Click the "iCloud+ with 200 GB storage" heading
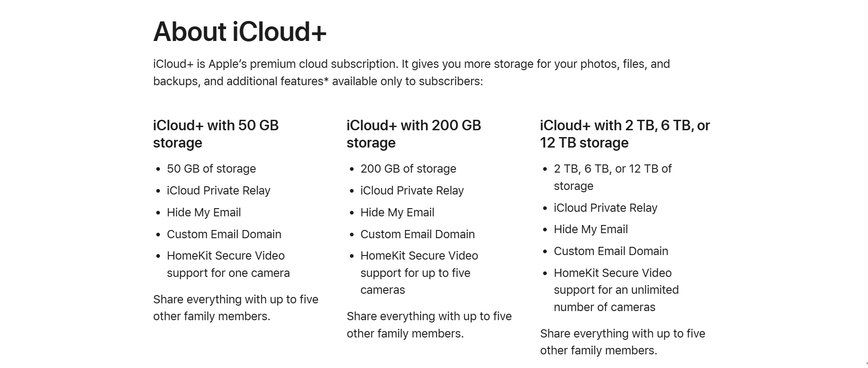 pyautogui.click(x=413, y=134)
